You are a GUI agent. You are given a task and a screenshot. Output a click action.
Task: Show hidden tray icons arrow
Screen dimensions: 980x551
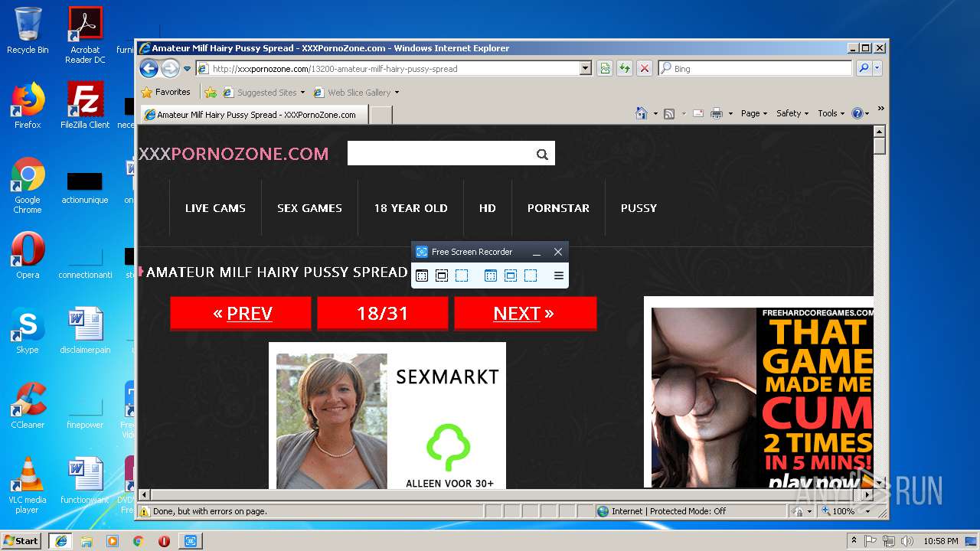[x=854, y=541]
